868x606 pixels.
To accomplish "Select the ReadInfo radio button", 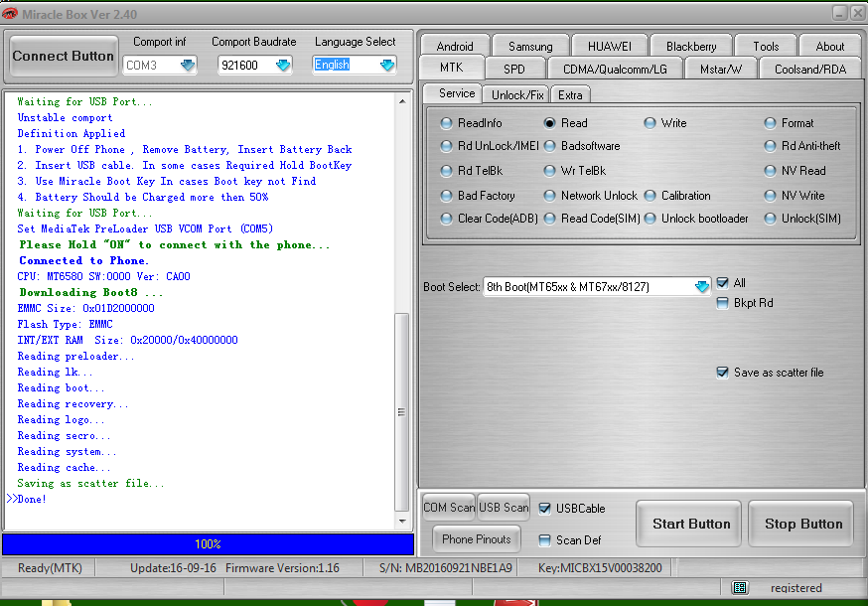I will (x=446, y=123).
